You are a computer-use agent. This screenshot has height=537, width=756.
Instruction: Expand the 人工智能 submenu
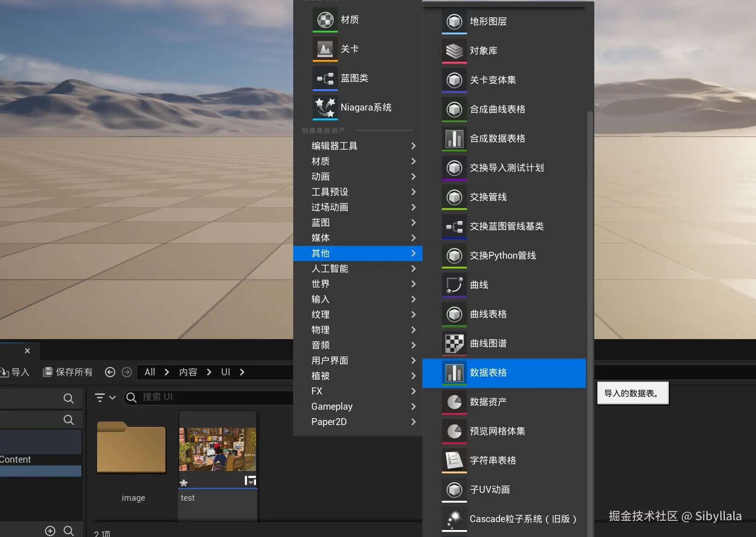tap(358, 268)
